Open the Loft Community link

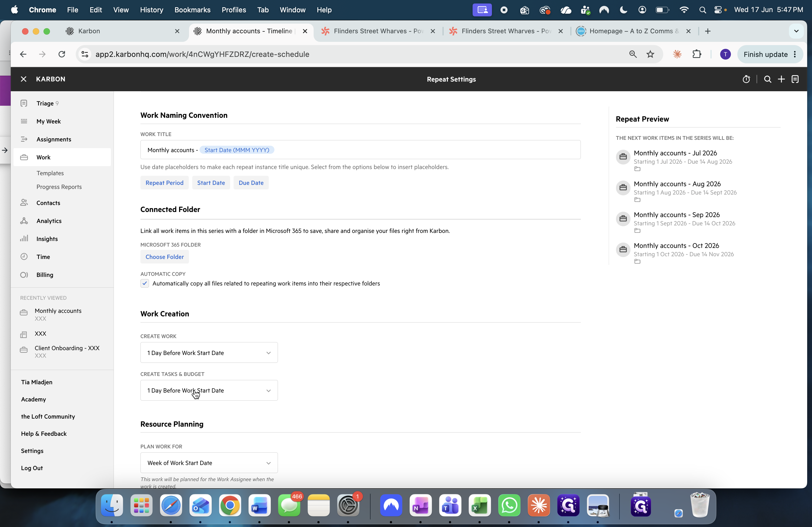coord(48,416)
